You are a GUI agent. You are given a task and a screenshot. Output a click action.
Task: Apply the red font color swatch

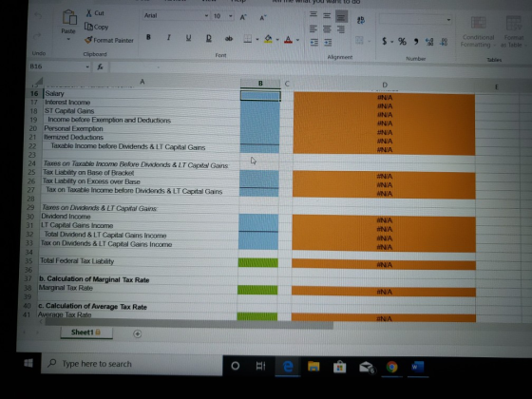point(288,40)
